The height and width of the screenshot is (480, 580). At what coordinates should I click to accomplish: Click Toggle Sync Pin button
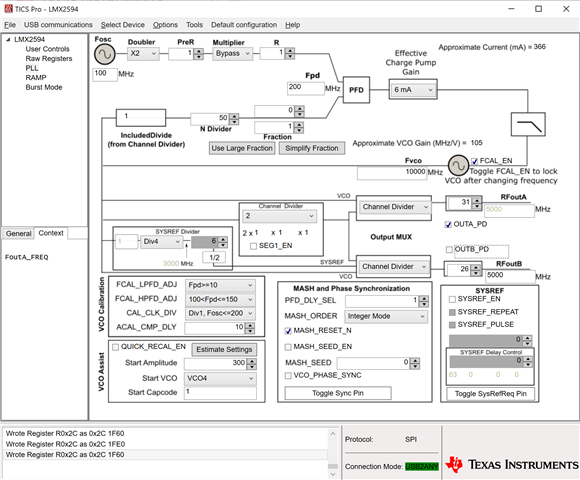tap(338, 393)
